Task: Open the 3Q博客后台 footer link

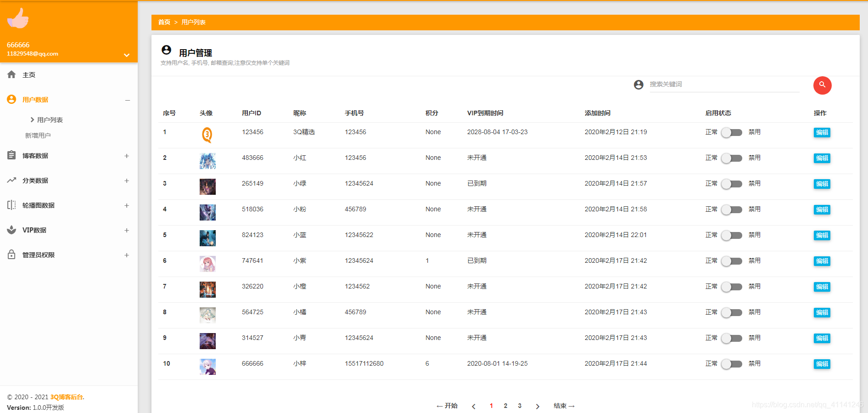Action: click(67, 397)
